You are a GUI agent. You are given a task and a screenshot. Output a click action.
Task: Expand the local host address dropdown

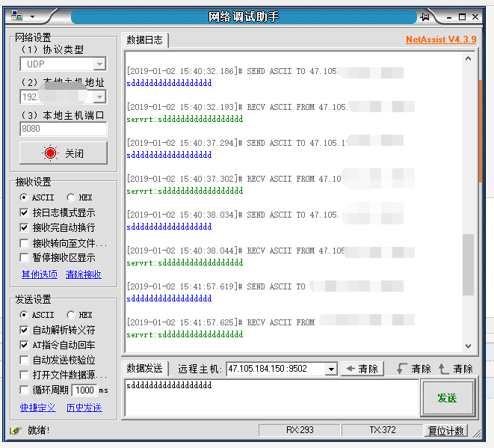99,96
